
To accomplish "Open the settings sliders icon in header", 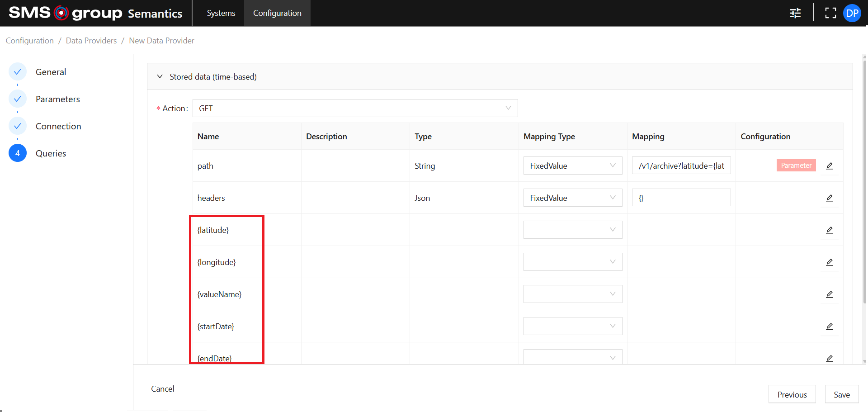I will [795, 13].
